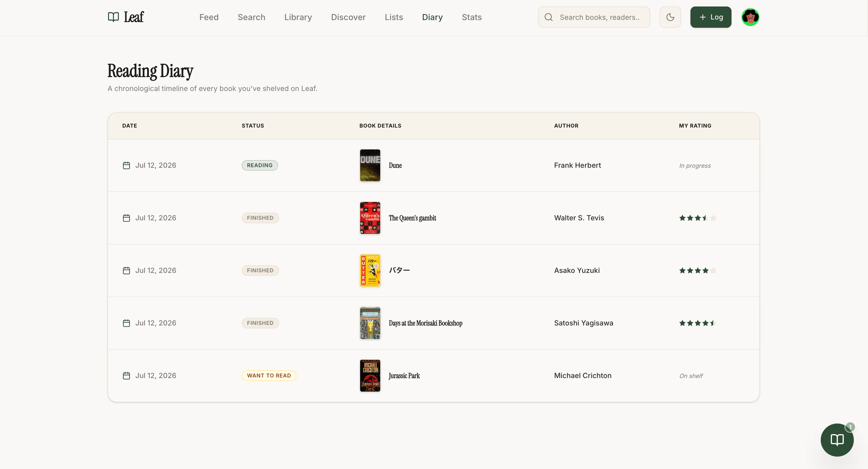Open The Queen's gambit cover thumbnail
Viewport: 868px width, 469px height.
click(x=370, y=218)
